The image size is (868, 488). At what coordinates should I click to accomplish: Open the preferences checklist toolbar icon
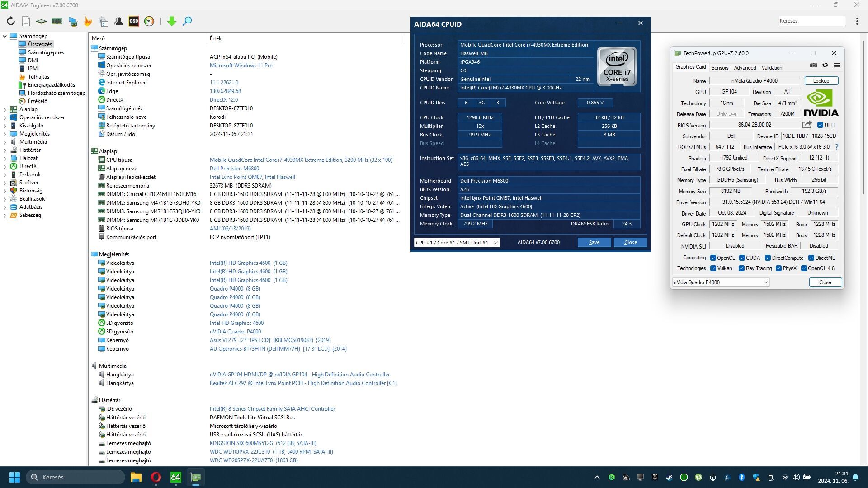[x=104, y=21]
